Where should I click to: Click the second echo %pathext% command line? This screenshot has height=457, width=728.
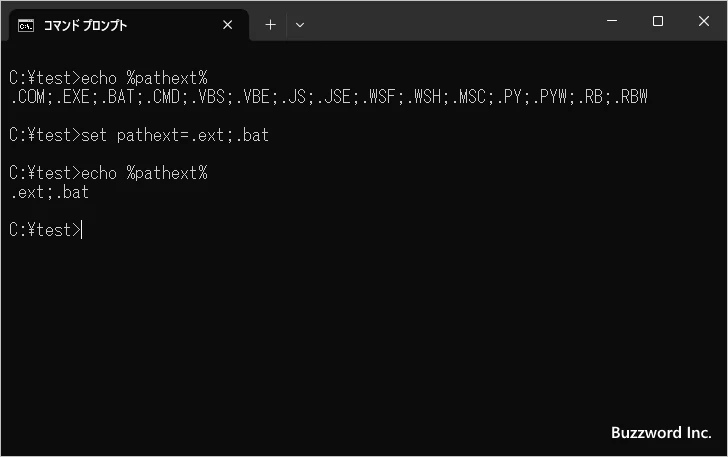108,173
